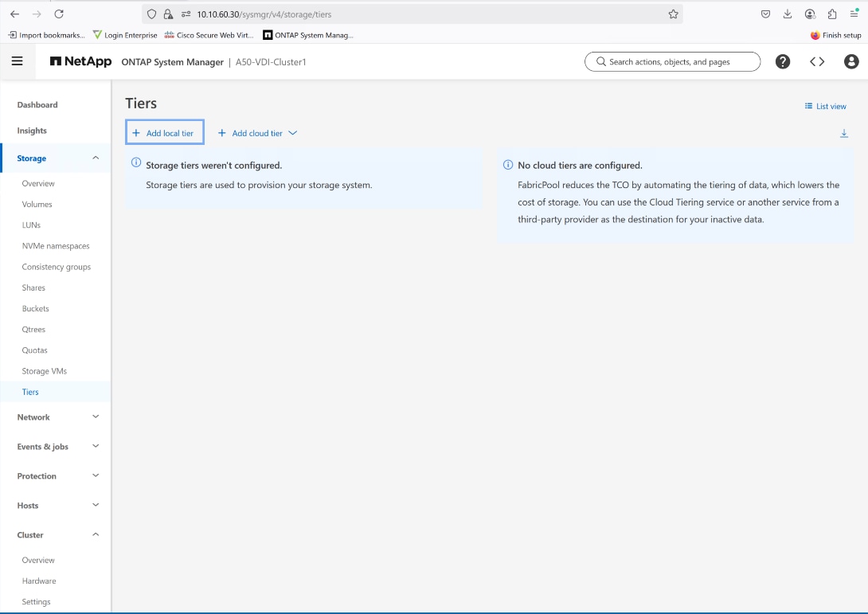
Task: Go forward with the browser forward arrow
Action: tap(37, 14)
